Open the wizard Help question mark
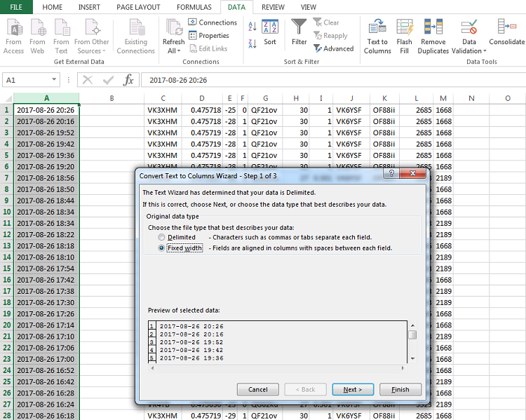 coord(389,175)
